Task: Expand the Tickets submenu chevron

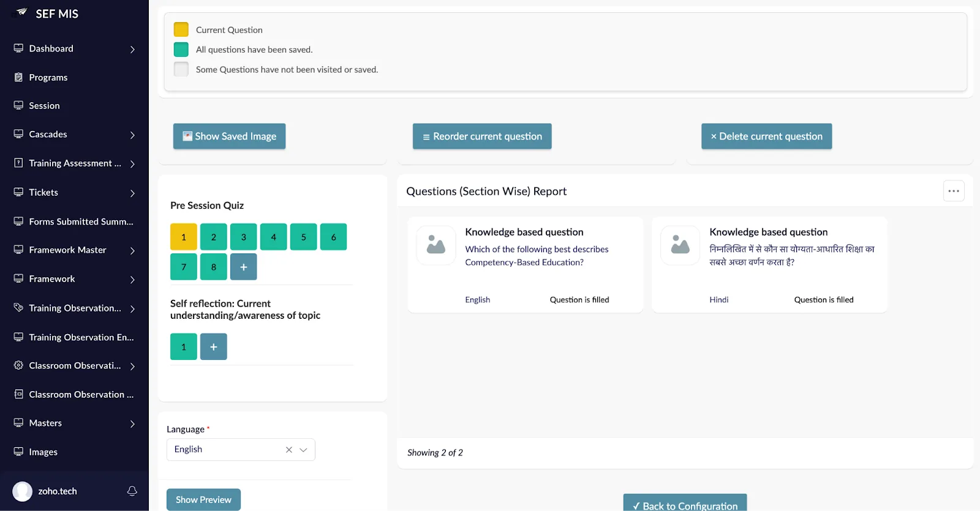Action: coord(132,193)
